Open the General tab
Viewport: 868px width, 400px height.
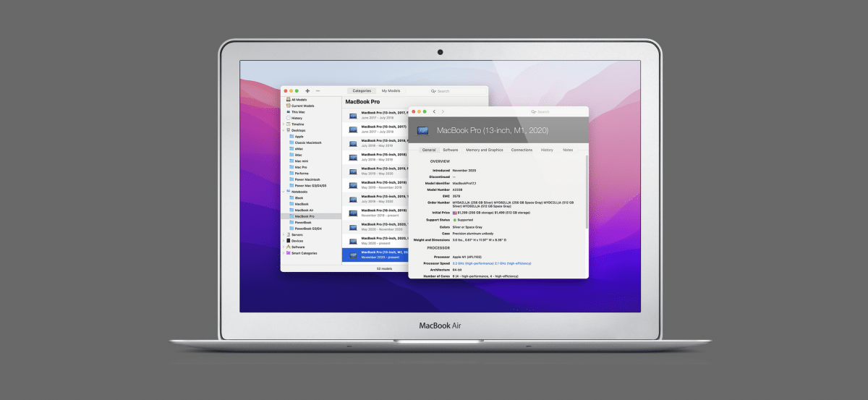click(x=429, y=150)
